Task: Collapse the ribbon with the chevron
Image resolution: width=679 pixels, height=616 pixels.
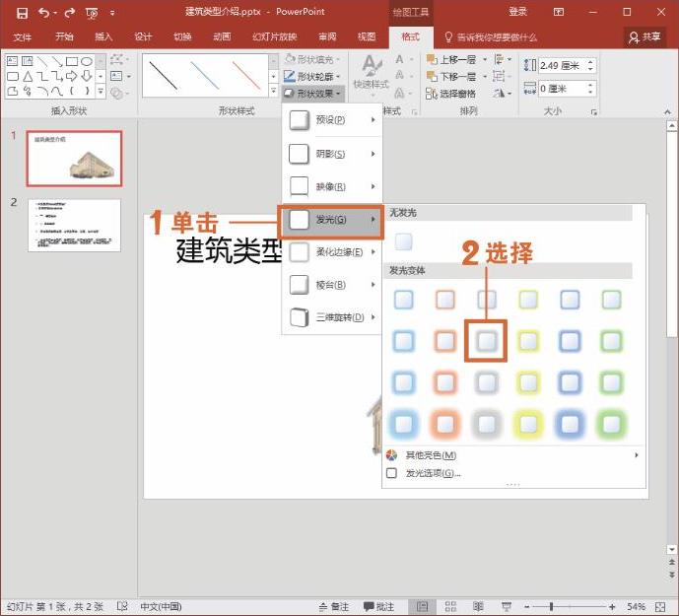Action: click(x=667, y=112)
